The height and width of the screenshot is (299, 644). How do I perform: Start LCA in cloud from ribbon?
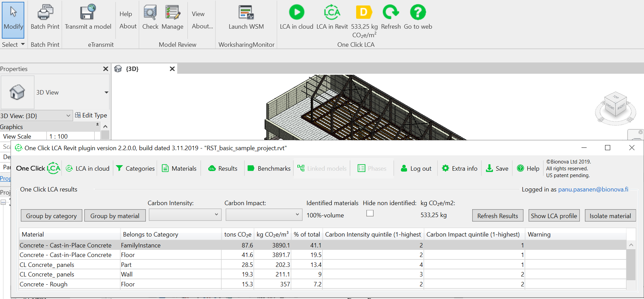[296, 17]
